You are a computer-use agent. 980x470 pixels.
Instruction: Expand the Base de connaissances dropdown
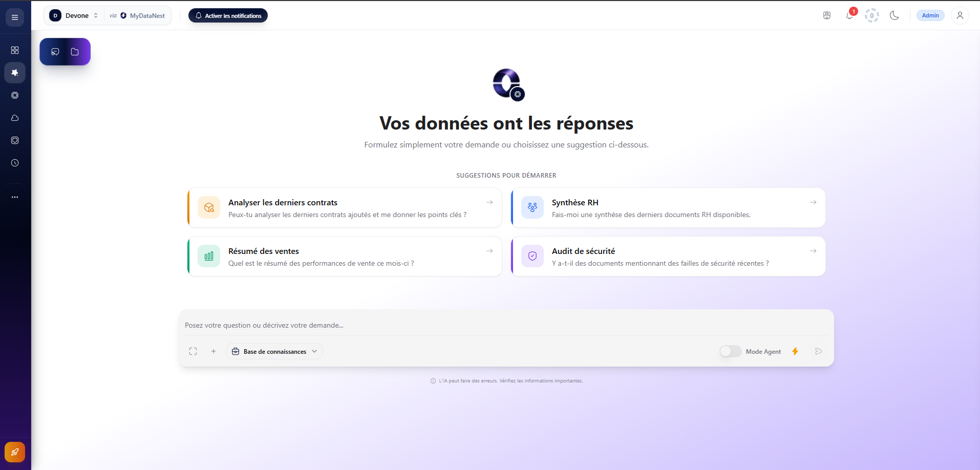(x=274, y=351)
